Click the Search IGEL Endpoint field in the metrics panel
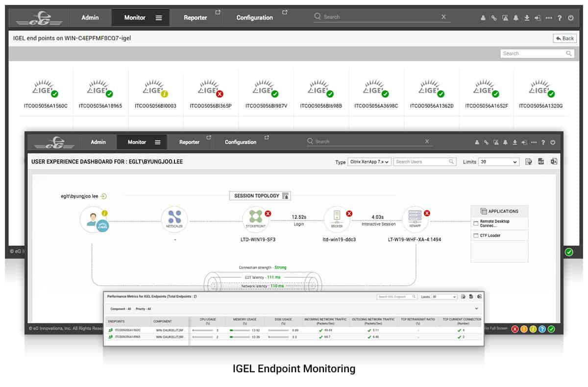Viewport: 588px width, 387px height. coord(397,297)
